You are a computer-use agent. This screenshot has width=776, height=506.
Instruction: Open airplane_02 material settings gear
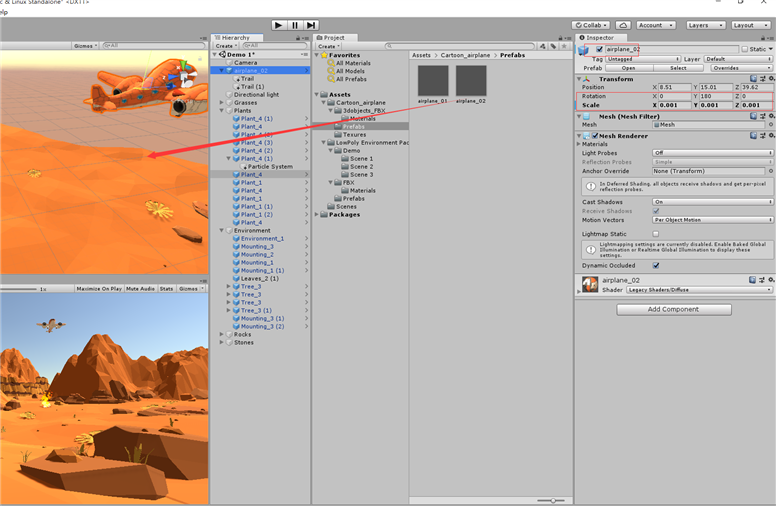(771, 280)
